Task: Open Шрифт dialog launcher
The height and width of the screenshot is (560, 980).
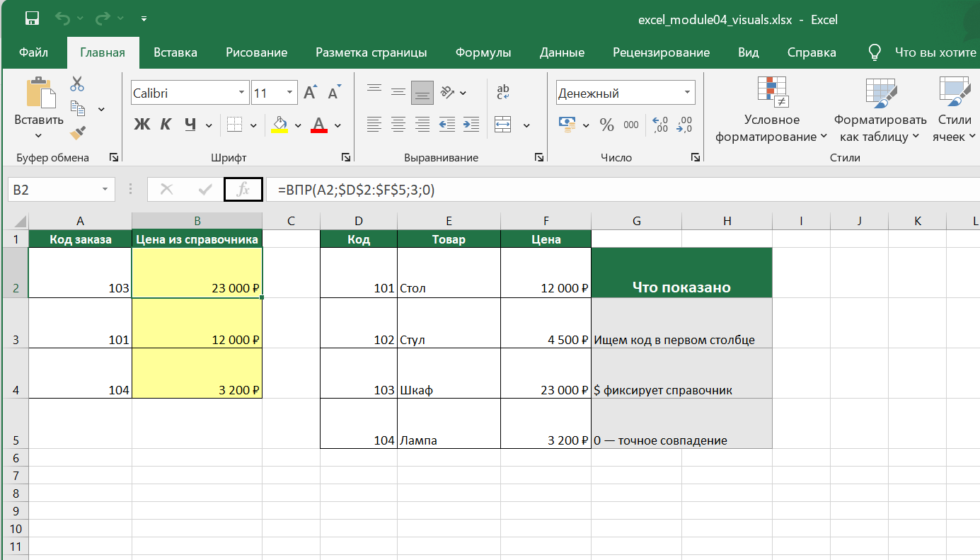Action: (346, 157)
